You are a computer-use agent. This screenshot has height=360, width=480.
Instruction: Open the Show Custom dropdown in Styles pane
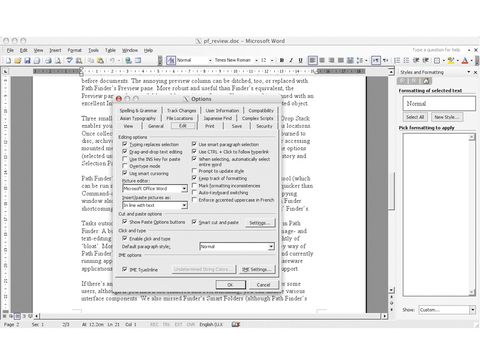(473, 310)
